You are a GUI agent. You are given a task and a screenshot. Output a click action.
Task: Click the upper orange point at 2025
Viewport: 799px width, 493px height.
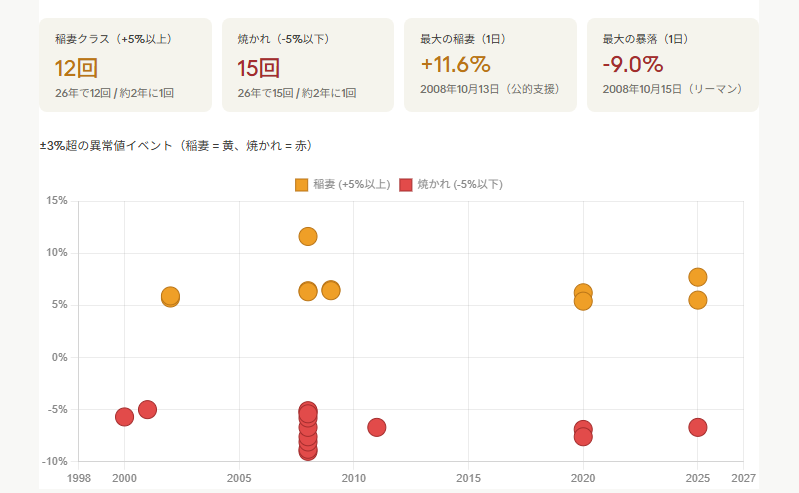(x=698, y=277)
